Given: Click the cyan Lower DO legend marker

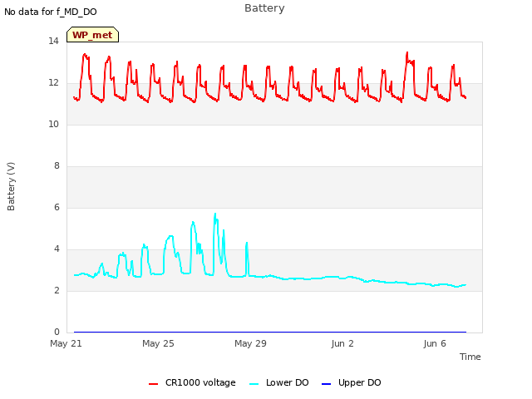Looking at the screenshot, I should tap(254, 384).
